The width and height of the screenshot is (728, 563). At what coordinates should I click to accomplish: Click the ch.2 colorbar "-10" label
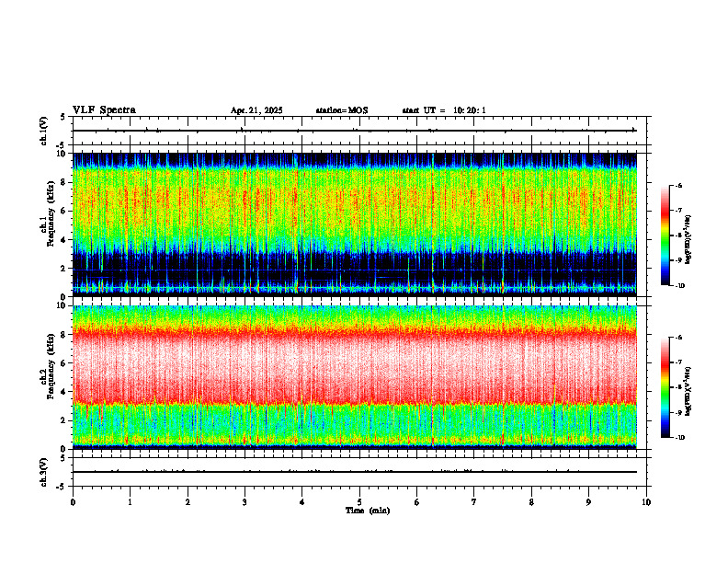(680, 438)
